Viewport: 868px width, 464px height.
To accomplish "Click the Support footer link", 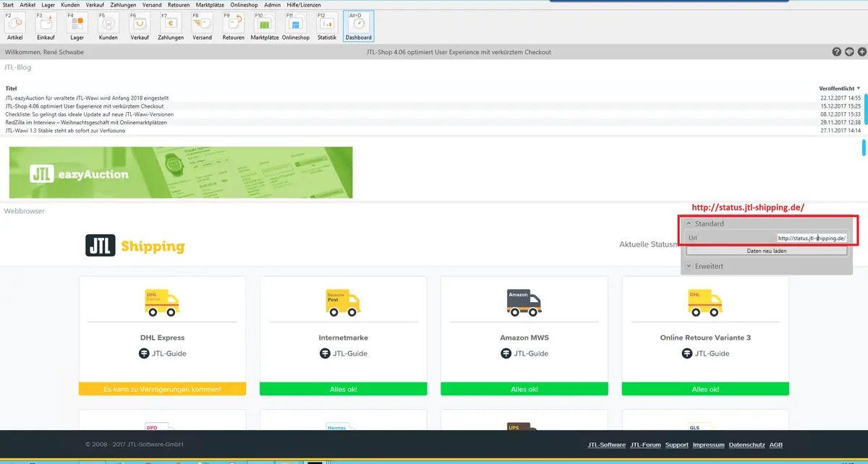I will 677,444.
